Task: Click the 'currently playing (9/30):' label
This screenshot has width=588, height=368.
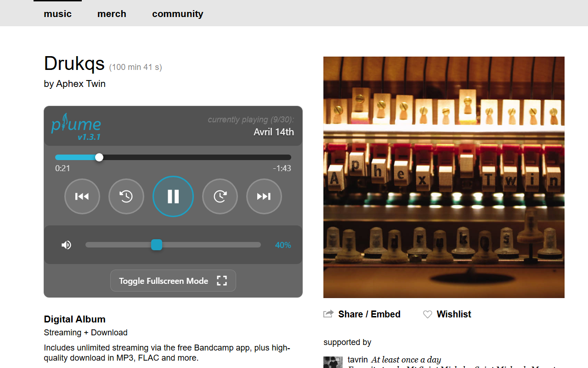Action: point(251,120)
